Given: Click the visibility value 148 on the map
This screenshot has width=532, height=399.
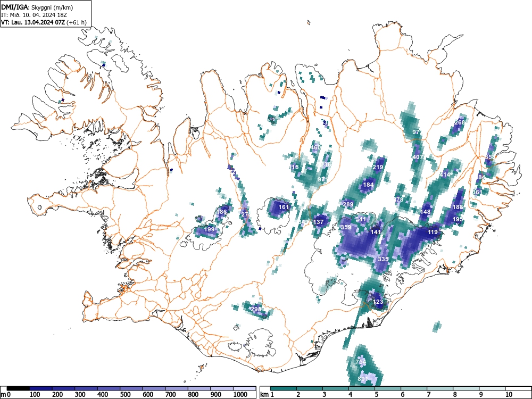Looking at the screenshot, I should 425,212.
